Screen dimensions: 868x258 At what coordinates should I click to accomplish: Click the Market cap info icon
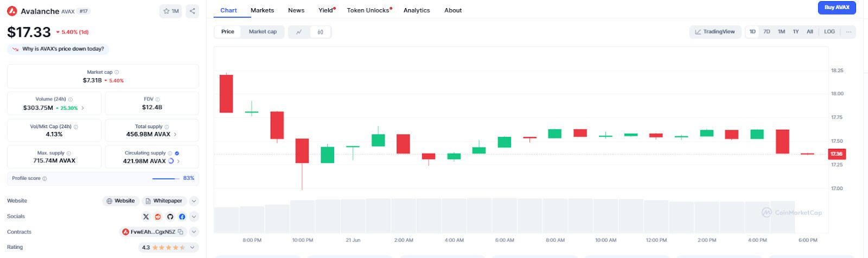coord(117,72)
